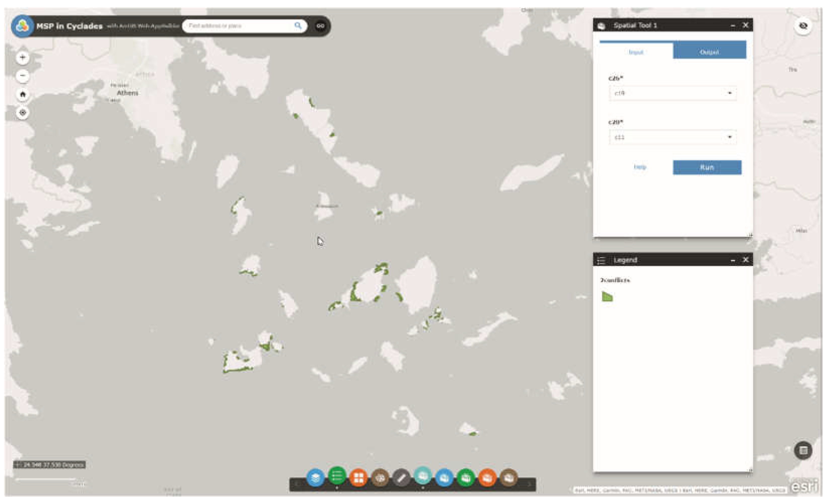Switch to the Output tab
Viewport: 826px width, 504px height.
pyautogui.click(x=709, y=52)
